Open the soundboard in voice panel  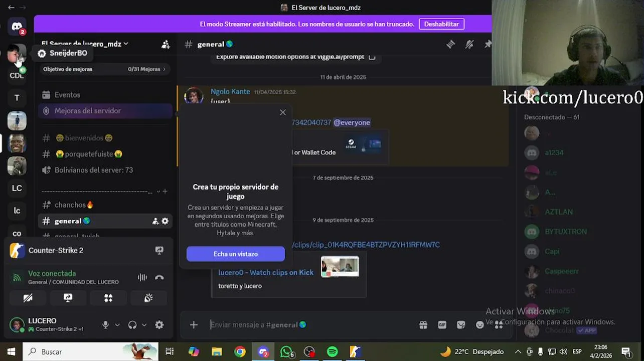(x=148, y=298)
